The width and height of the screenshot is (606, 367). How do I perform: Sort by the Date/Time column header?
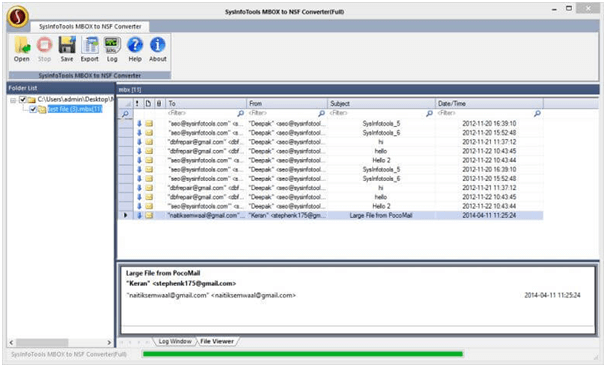click(489, 104)
